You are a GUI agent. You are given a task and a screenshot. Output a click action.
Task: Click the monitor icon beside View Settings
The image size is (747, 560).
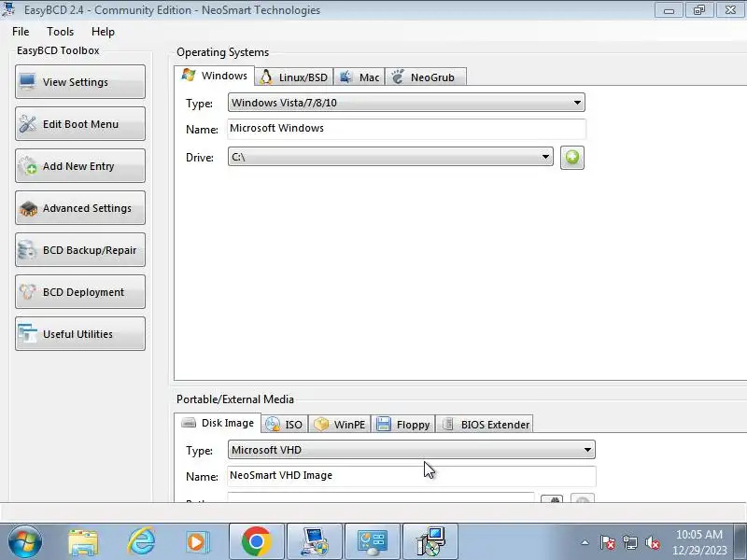tap(27, 82)
